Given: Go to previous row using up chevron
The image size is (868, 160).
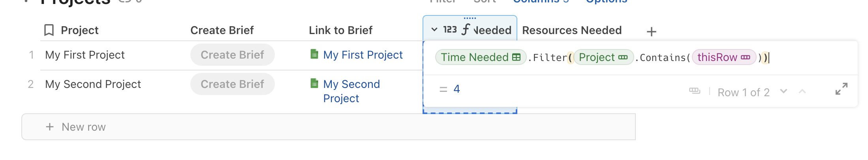Looking at the screenshot, I should 802,91.
